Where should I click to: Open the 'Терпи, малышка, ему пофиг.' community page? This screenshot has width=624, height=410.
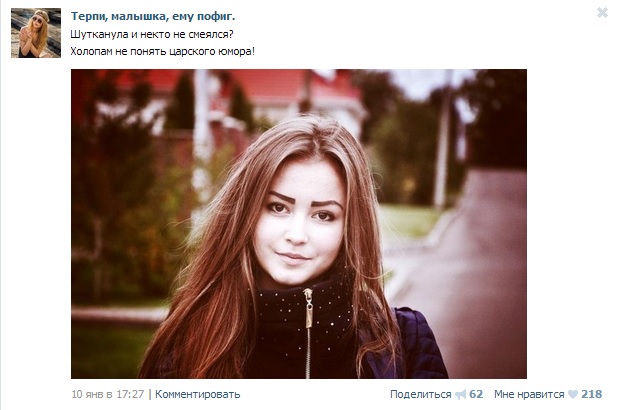(153, 16)
